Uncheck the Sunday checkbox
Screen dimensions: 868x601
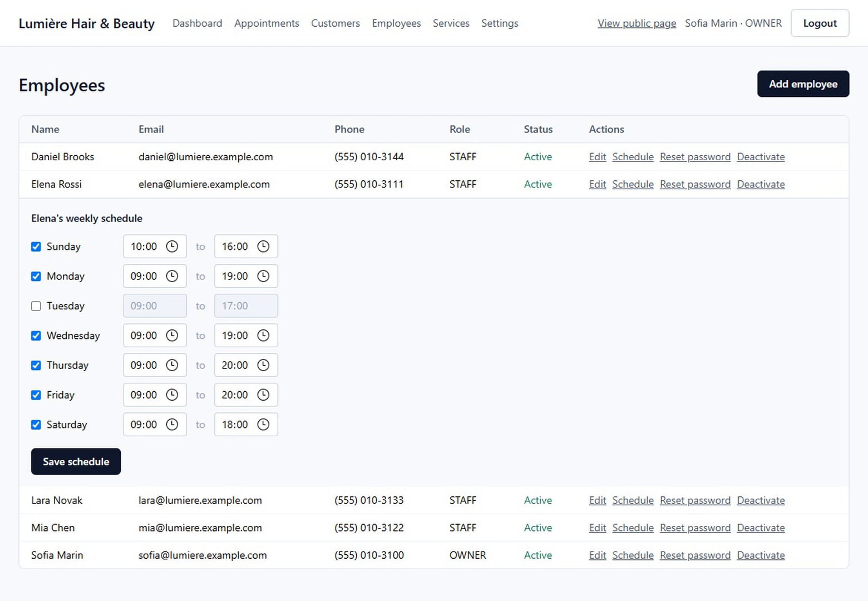pyautogui.click(x=36, y=247)
